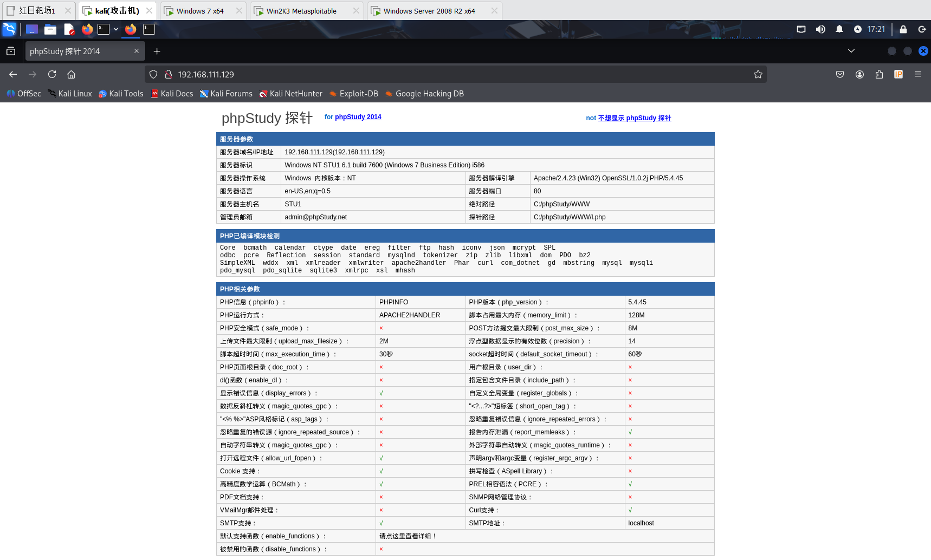Click the Save to Pocket icon
Image resolution: width=931 pixels, height=560 pixels.
[840, 74]
